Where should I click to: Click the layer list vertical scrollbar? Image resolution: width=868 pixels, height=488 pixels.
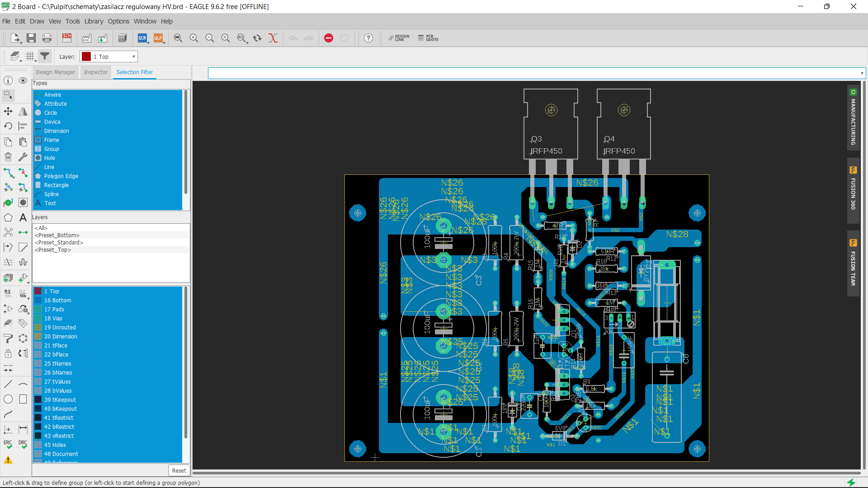[x=186, y=363]
